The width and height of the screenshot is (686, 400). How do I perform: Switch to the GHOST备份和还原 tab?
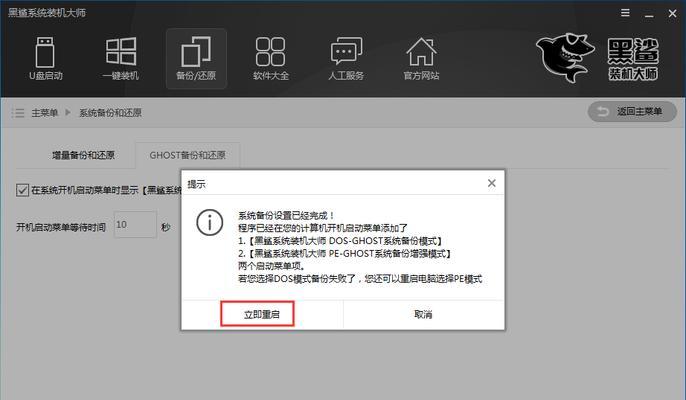point(188,155)
